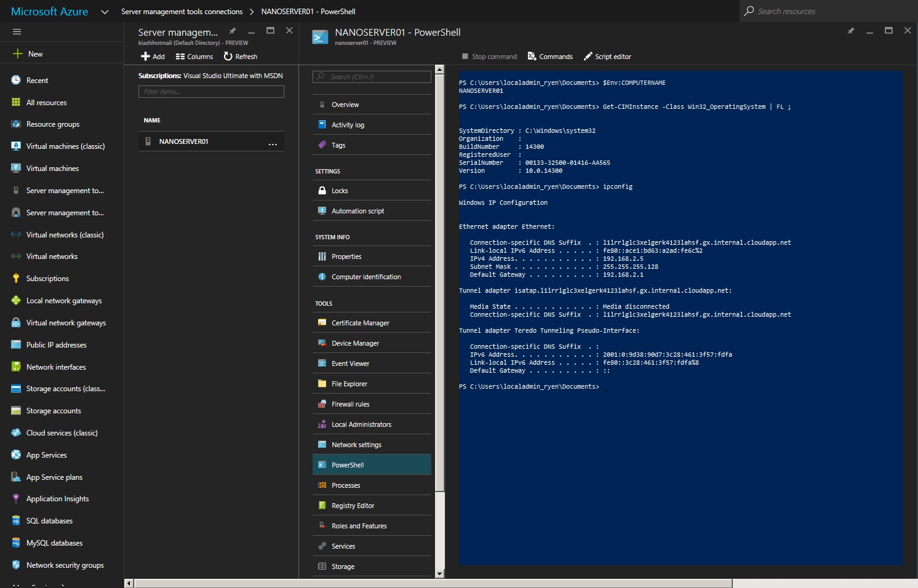Image resolution: width=918 pixels, height=588 pixels.
Task: Open Properties under System Info
Action: 372,256
